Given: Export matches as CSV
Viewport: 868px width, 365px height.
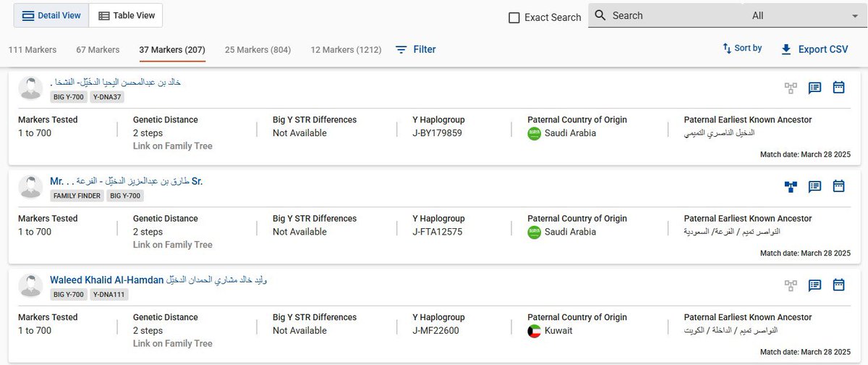Looking at the screenshot, I should pyautogui.click(x=814, y=49).
